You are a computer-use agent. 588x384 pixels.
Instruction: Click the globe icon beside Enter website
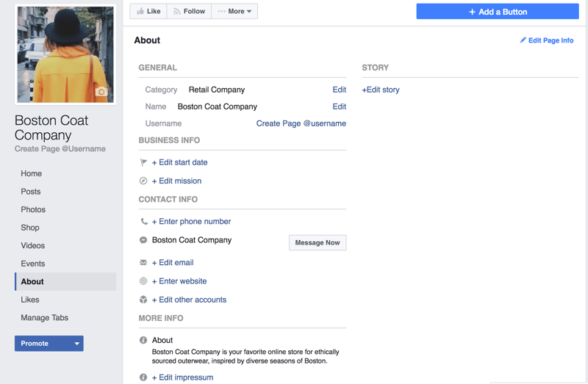coord(143,281)
